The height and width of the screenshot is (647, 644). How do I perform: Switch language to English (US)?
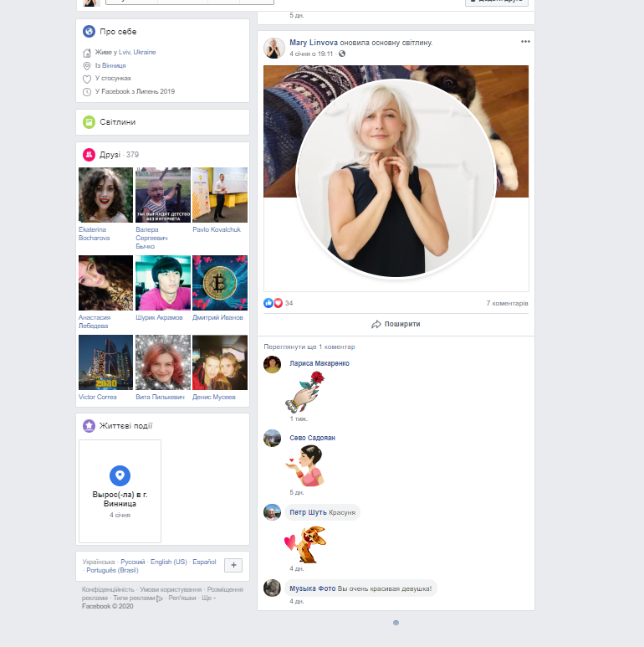[x=169, y=562]
